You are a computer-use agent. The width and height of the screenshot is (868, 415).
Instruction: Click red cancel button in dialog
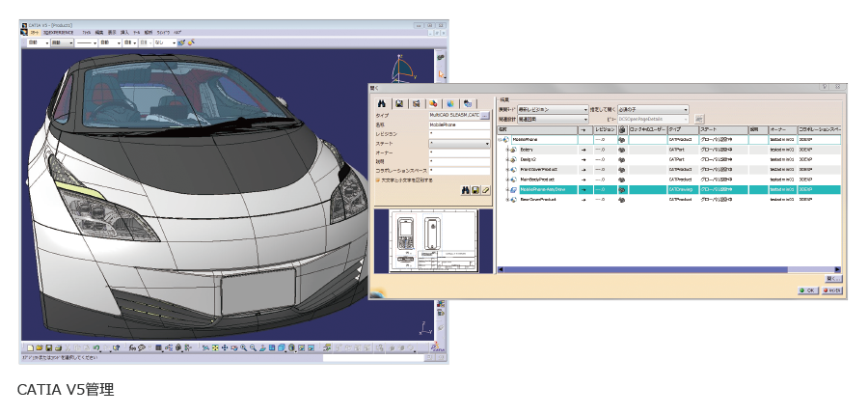pyautogui.click(x=832, y=290)
